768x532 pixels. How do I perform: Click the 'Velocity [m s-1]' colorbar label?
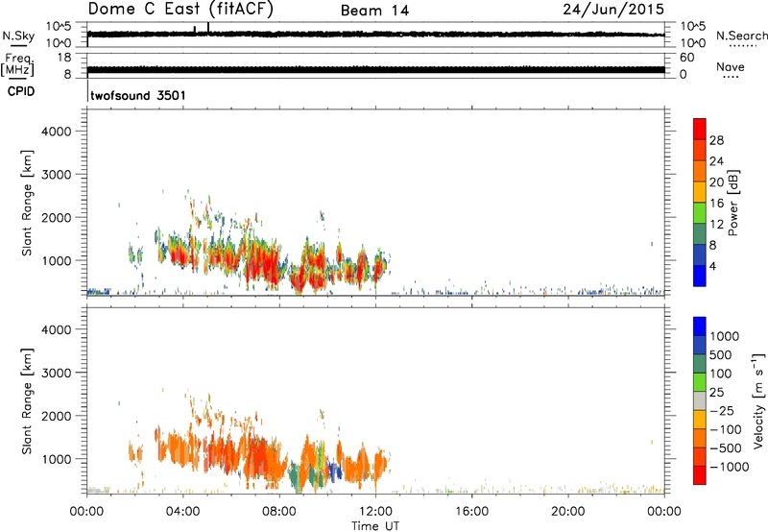[758, 400]
